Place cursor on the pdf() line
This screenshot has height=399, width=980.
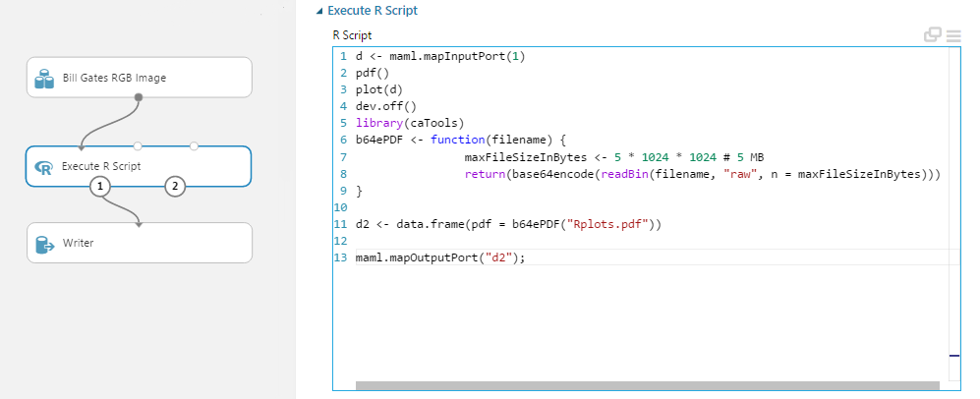[373, 73]
